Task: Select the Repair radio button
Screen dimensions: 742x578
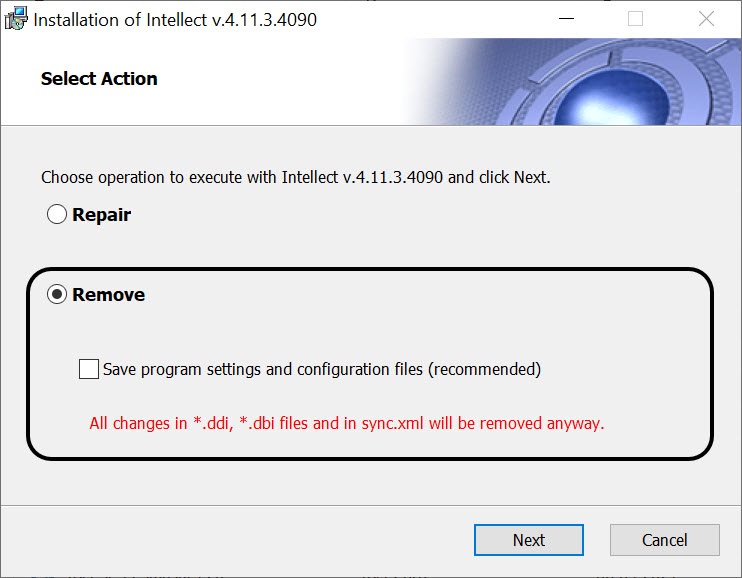Action: pos(57,215)
